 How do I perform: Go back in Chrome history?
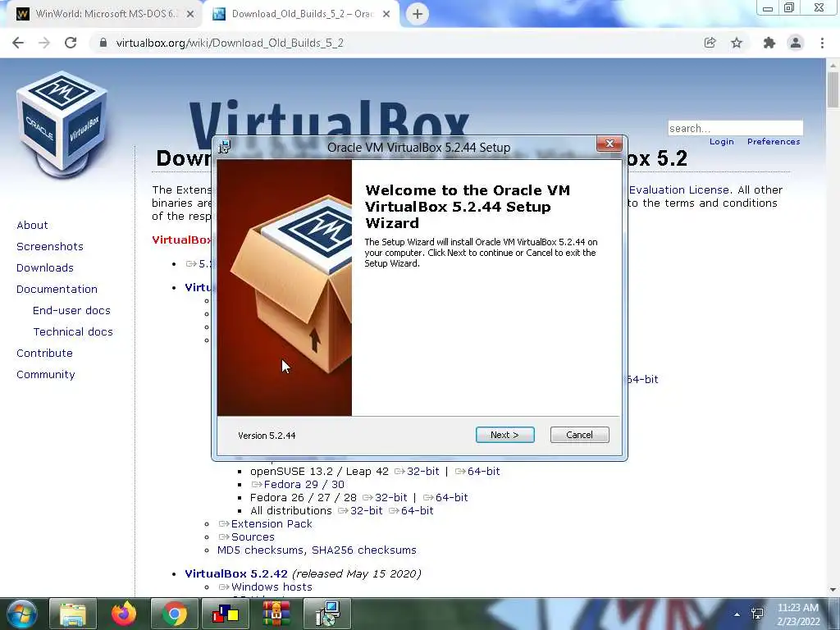(18, 43)
